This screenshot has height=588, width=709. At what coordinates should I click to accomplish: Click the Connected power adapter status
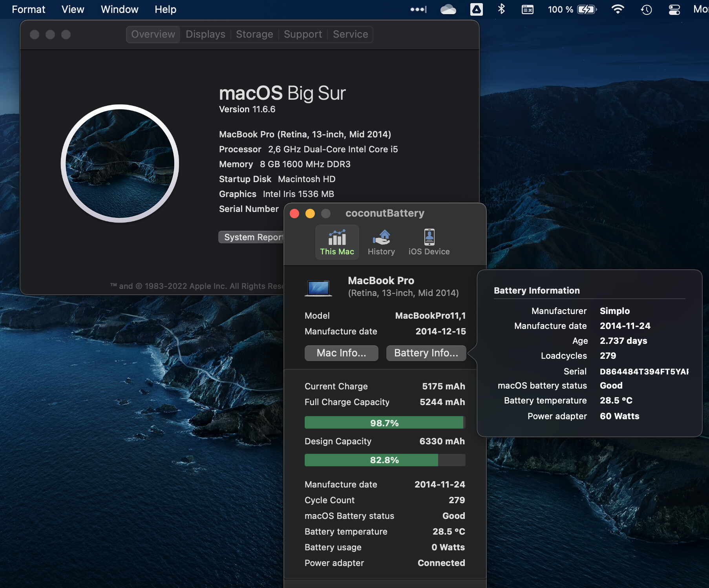click(441, 563)
